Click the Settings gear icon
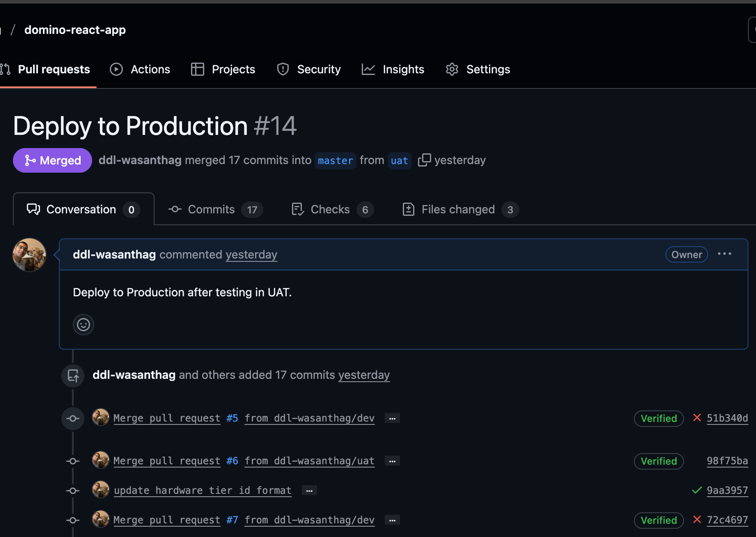756x537 pixels. click(x=452, y=69)
